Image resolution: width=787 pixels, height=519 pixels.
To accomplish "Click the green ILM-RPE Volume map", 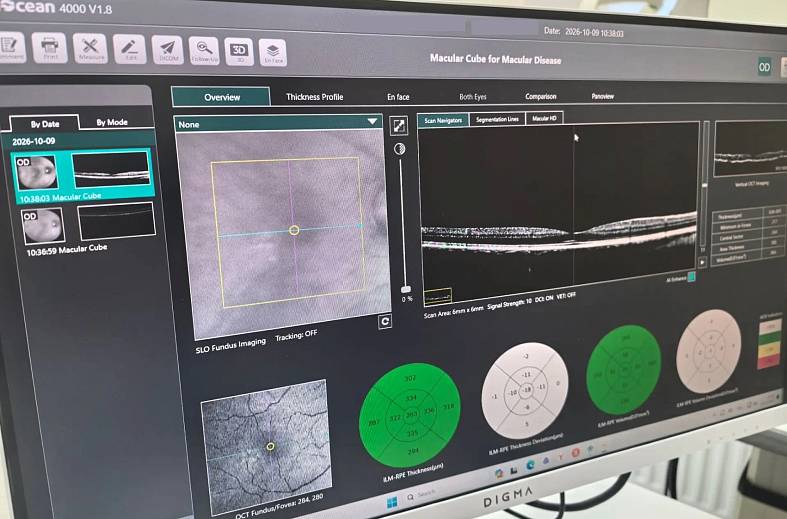I will [623, 369].
